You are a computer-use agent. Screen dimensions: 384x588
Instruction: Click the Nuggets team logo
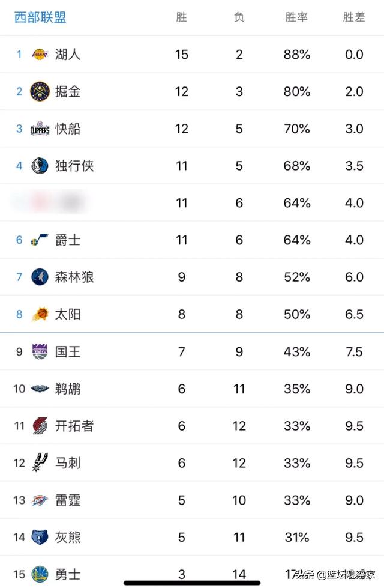click(x=40, y=92)
